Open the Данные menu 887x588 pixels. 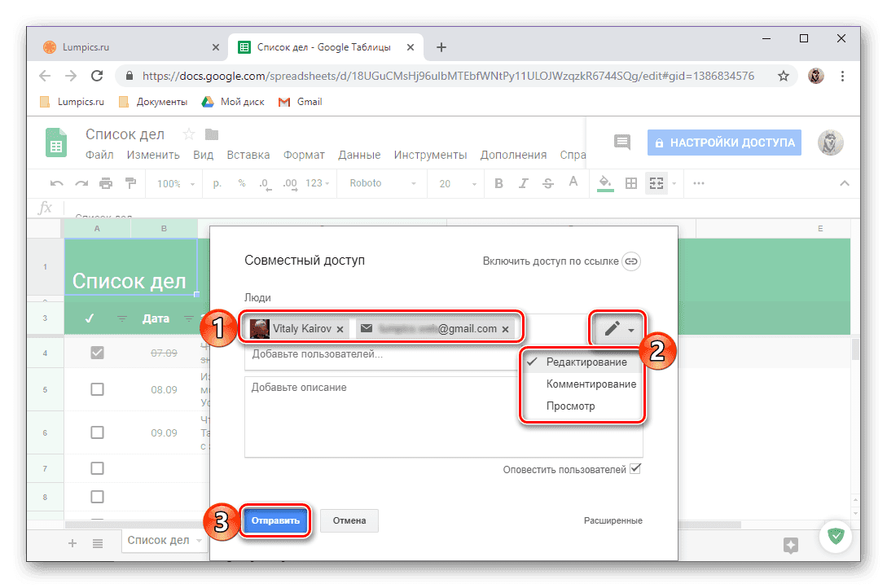(x=359, y=154)
